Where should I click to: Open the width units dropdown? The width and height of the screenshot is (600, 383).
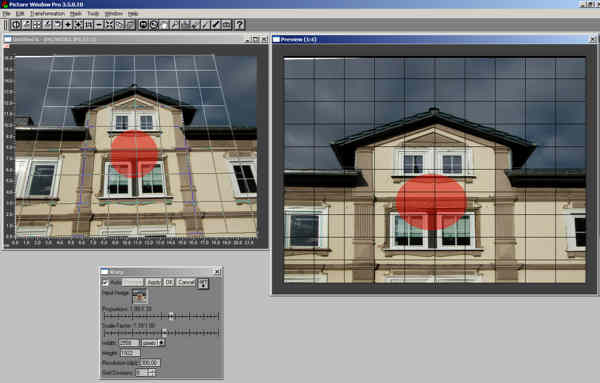point(153,343)
